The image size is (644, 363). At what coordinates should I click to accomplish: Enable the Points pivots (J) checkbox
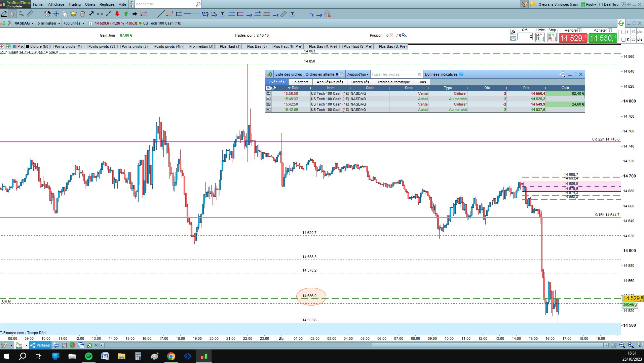119,46
